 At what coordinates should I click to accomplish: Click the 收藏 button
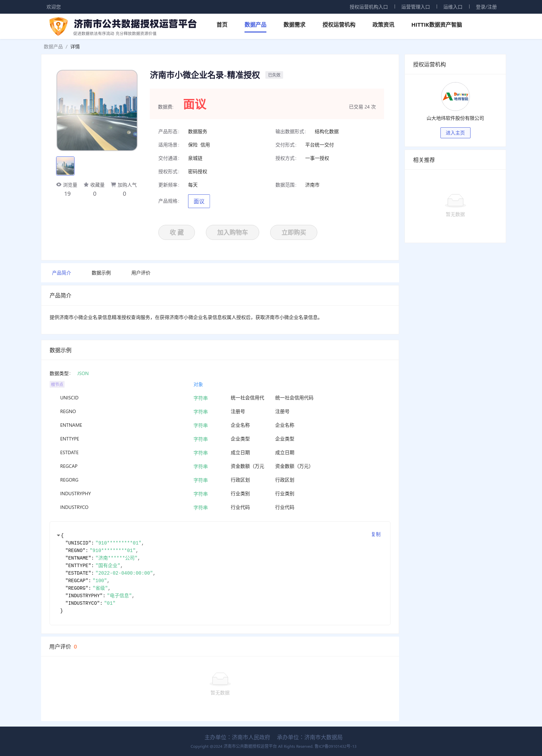click(176, 232)
